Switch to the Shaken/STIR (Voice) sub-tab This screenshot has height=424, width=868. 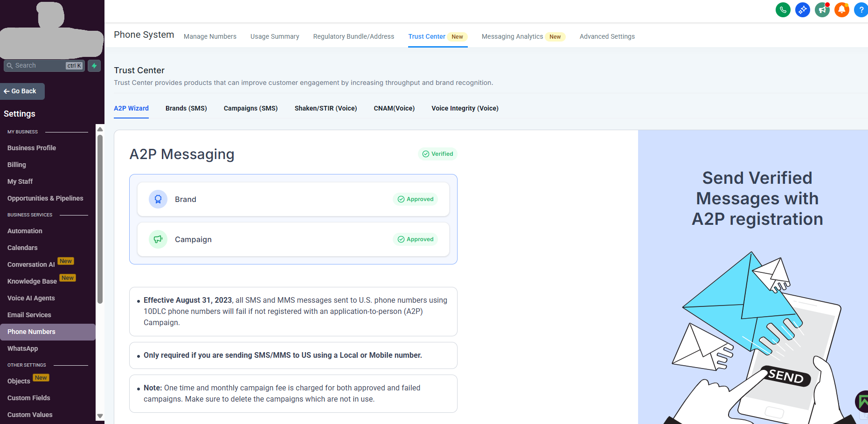326,108
